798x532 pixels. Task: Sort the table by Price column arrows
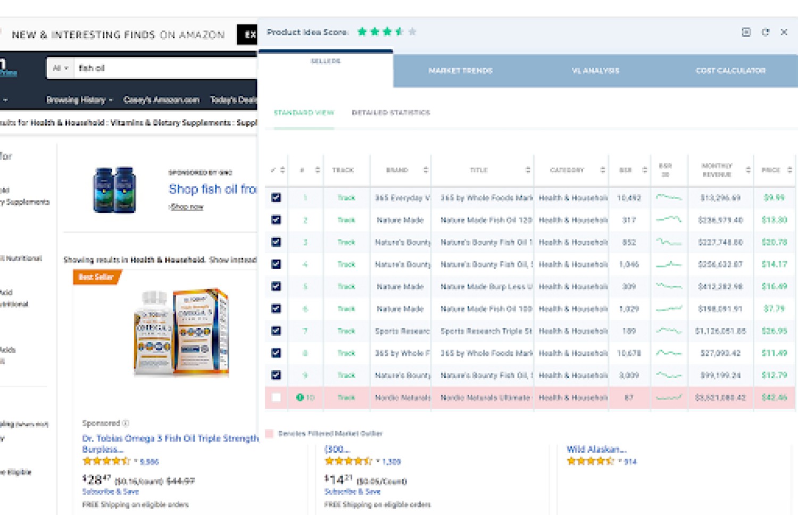click(x=789, y=170)
